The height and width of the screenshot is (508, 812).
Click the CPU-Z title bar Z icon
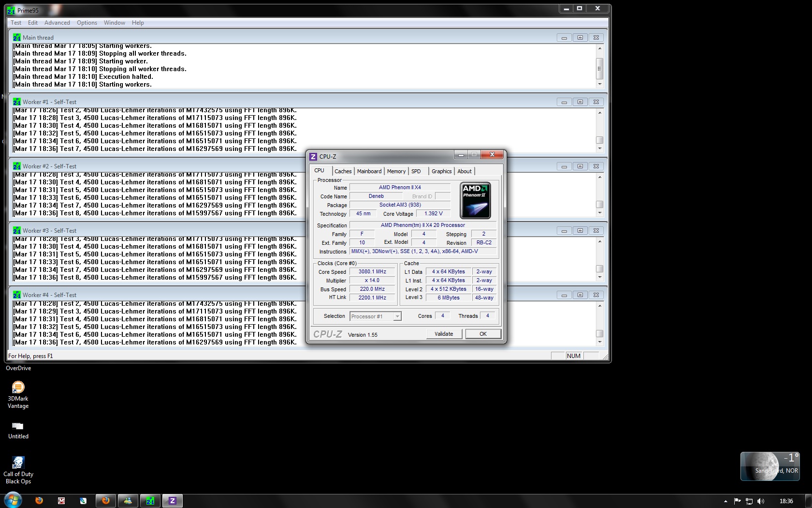313,156
